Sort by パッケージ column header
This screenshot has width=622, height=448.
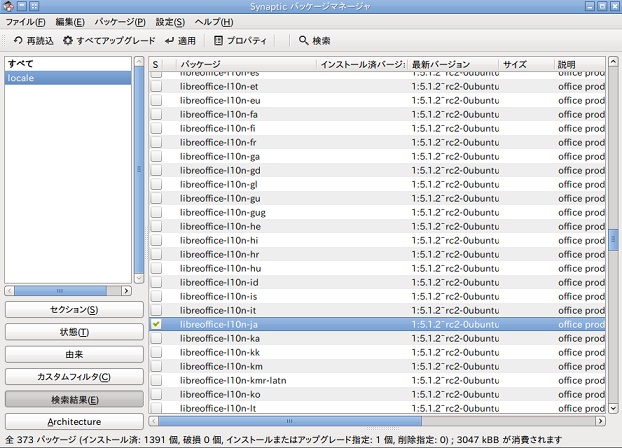point(245,64)
